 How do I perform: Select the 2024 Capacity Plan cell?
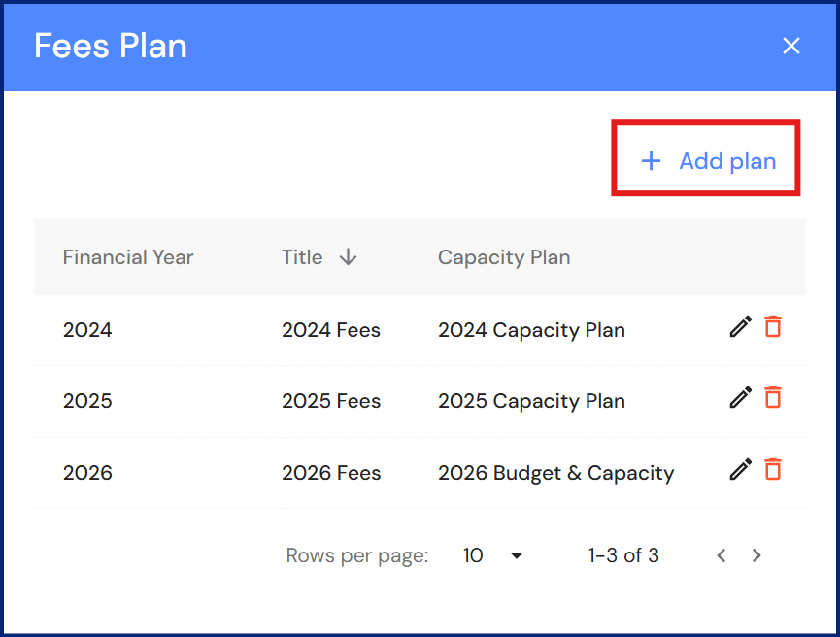(x=531, y=330)
